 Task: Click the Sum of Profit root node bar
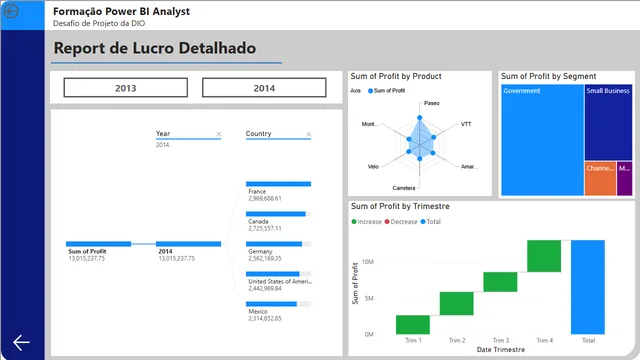click(x=98, y=244)
